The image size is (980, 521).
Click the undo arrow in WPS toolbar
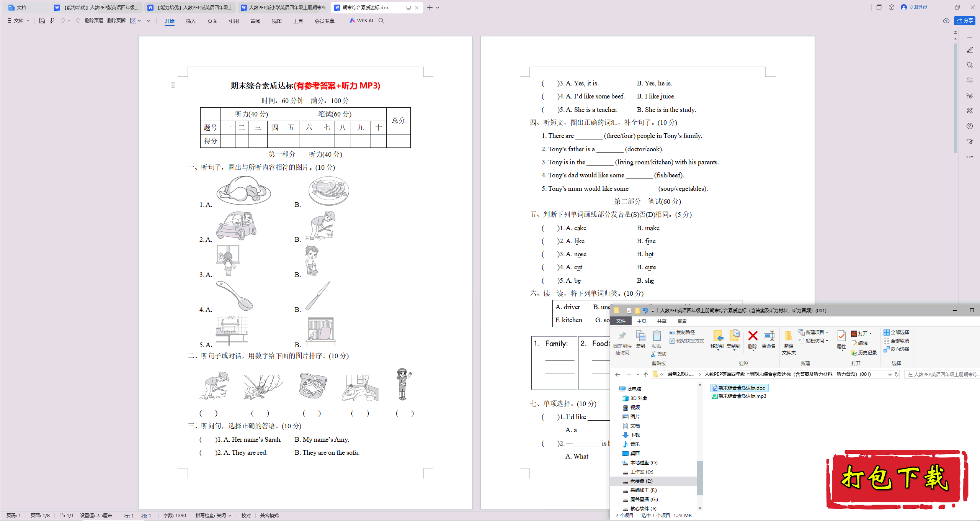pyautogui.click(x=62, y=21)
